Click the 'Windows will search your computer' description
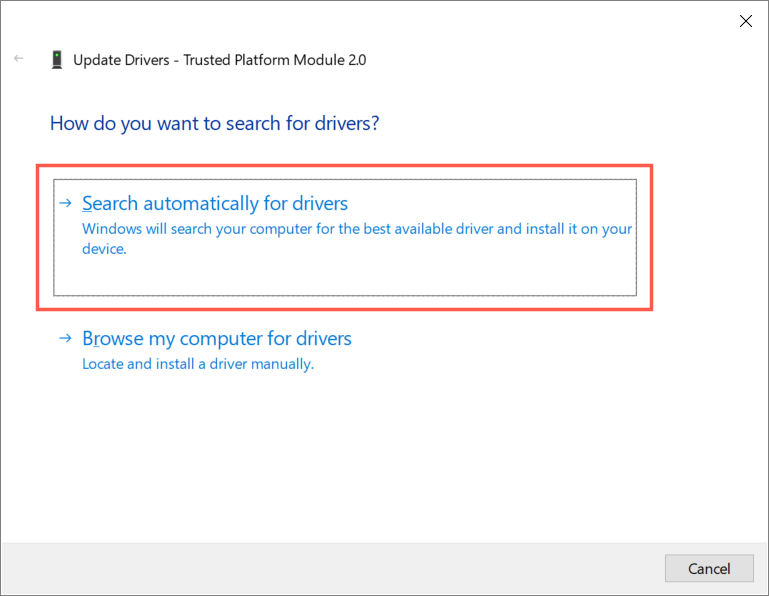The height and width of the screenshot is (596, 769). pos(356,229)
